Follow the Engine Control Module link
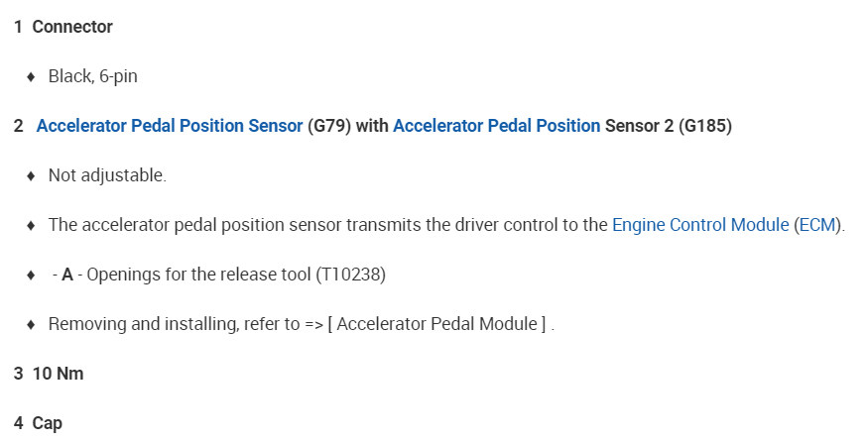868x443 pixels. click(x=699, y=225)
